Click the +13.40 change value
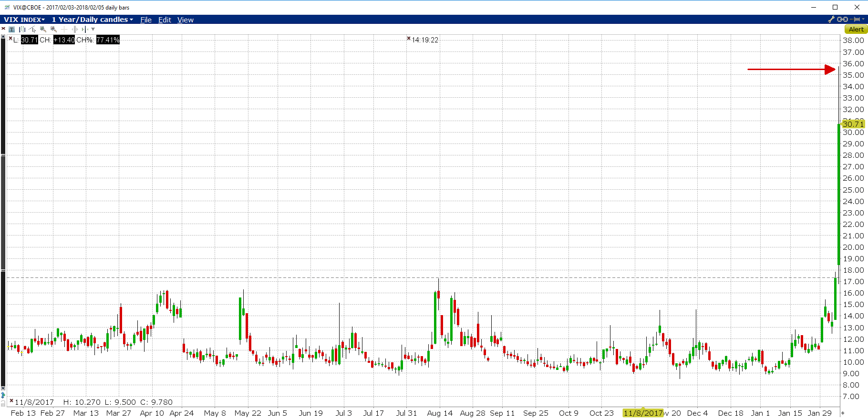The height and width of the screenshot is (420, 868). (64, 40)
